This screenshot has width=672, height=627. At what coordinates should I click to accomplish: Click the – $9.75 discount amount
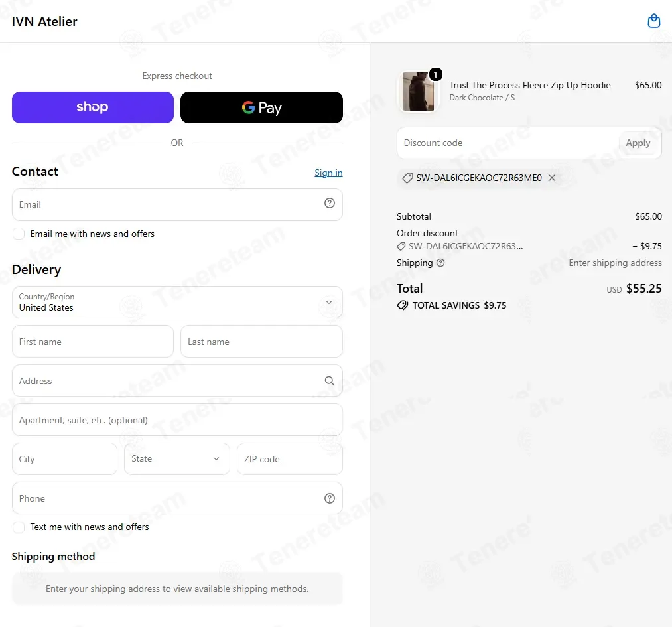coord(647,246)
